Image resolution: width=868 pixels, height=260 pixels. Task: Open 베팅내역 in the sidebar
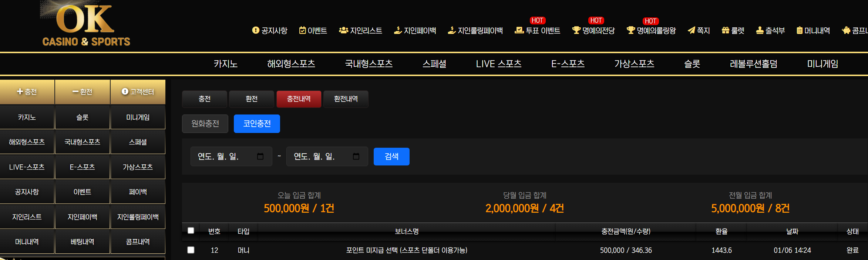tap(82, 242)
